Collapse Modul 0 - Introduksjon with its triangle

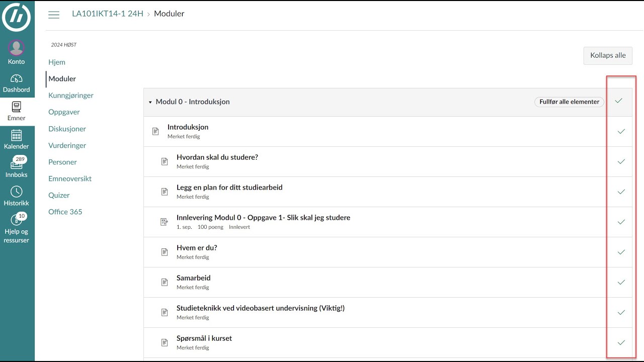[x=150, y=102]
